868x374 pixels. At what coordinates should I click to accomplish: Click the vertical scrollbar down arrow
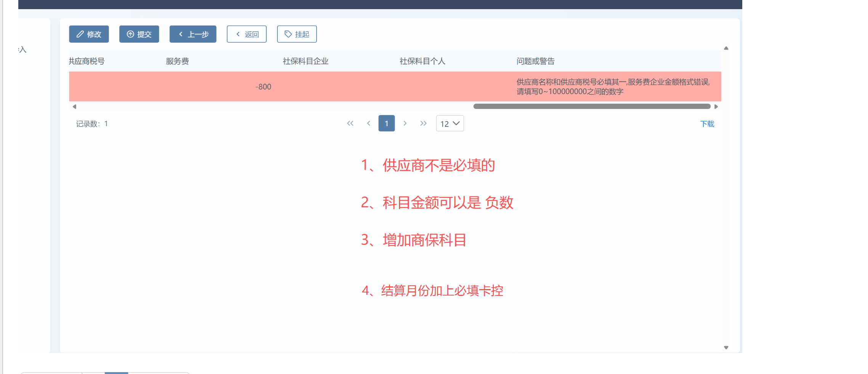pos(726,347)
